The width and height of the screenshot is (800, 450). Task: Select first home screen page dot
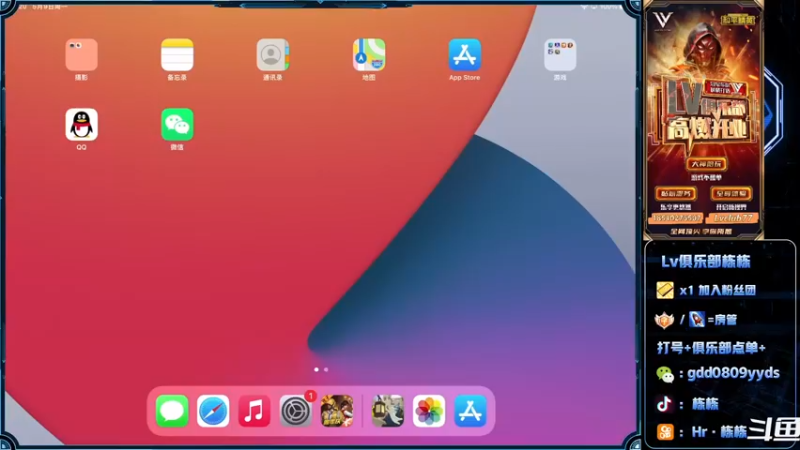(x=316, y=369)
